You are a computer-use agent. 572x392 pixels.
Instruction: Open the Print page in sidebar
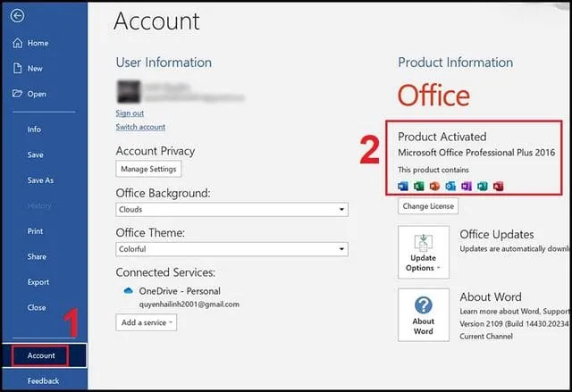tap(36, 231)
